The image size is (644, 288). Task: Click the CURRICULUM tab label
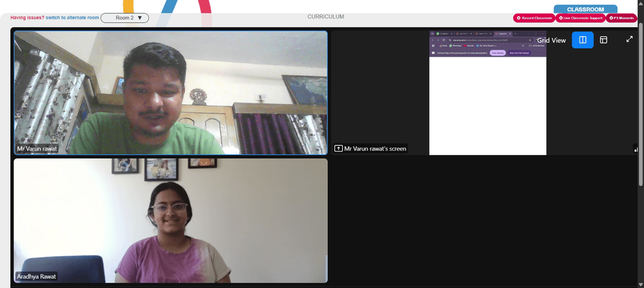pyautogui.click(x=326, y=17)
